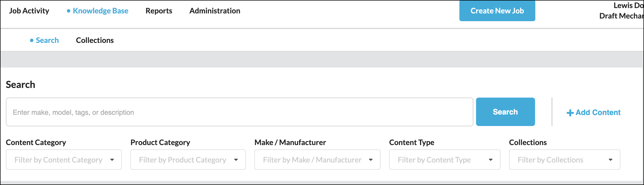Click the blue Search button

pyautogui.click(x=505, y=112)
